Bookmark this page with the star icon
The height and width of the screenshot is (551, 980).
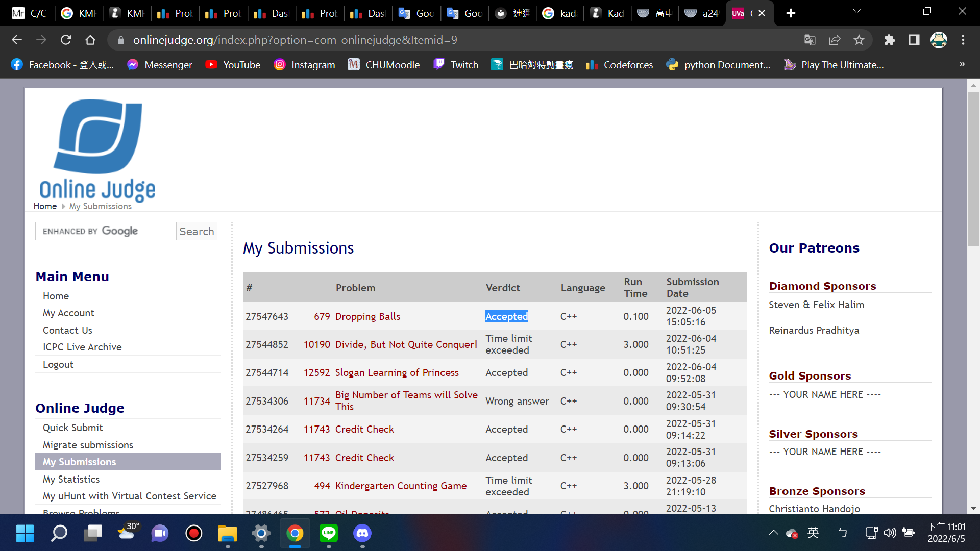tap(859, 40)
